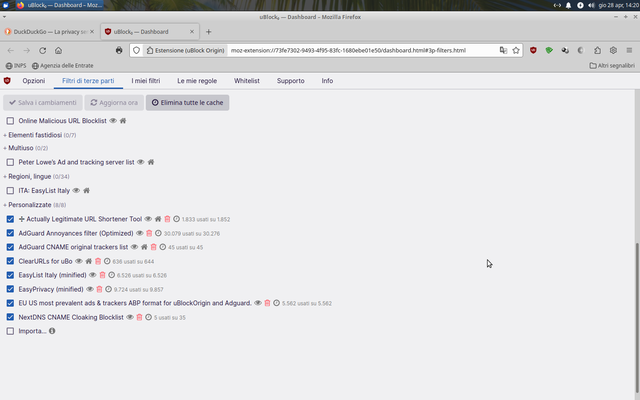Click the clock showing gio 28 apr

click(x=619, y=5)
